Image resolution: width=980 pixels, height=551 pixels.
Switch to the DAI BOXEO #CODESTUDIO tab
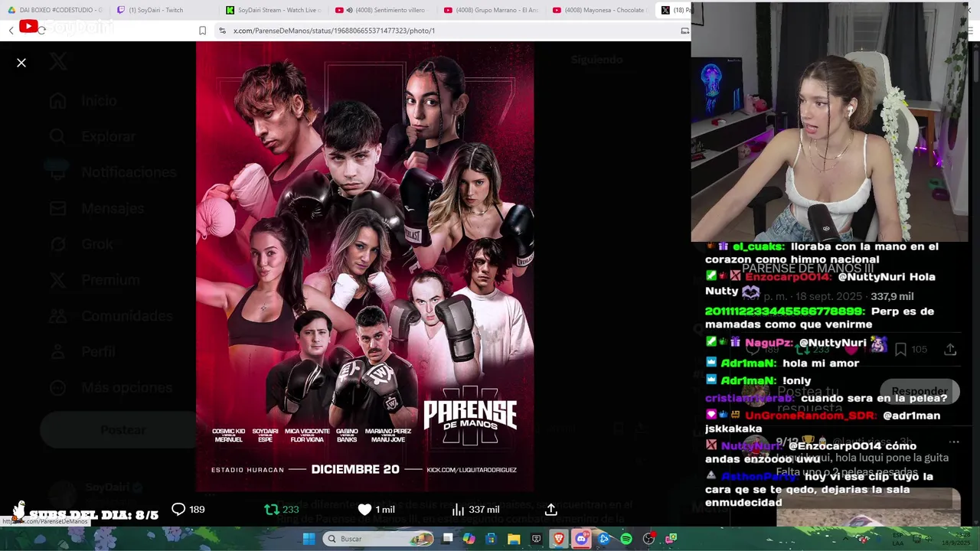click(x=54, y=10)
